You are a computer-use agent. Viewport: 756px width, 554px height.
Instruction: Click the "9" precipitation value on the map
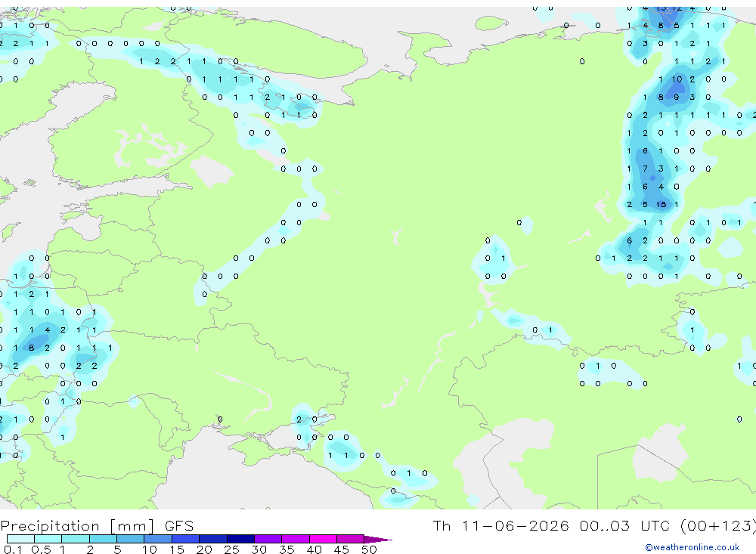click(677, 97)
